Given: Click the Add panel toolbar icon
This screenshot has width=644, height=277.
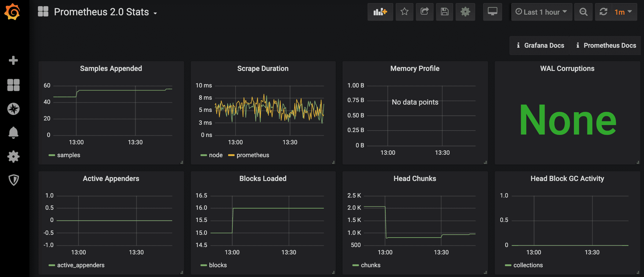Looking at the screenshot, I should pyautogui.click(x=380, y=12).
